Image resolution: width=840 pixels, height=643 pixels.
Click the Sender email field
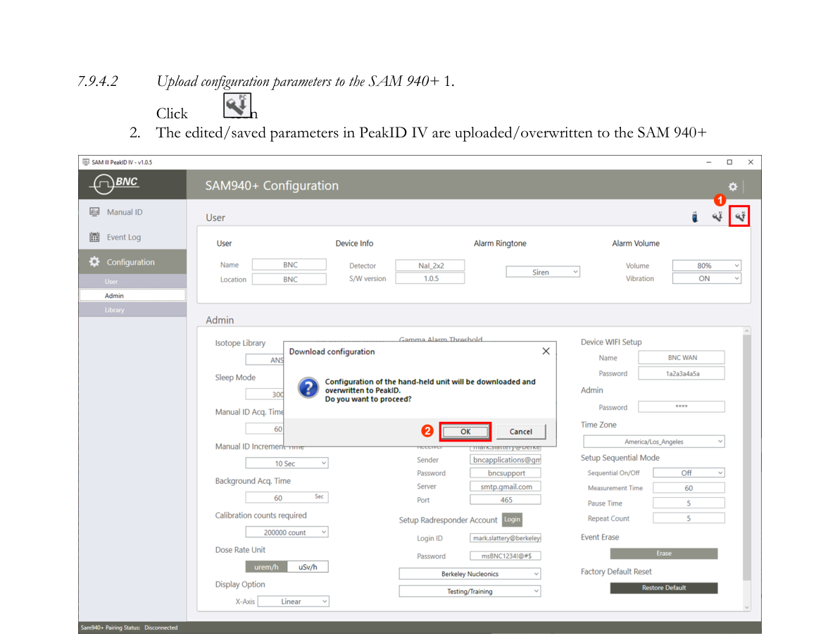[505, 460]
